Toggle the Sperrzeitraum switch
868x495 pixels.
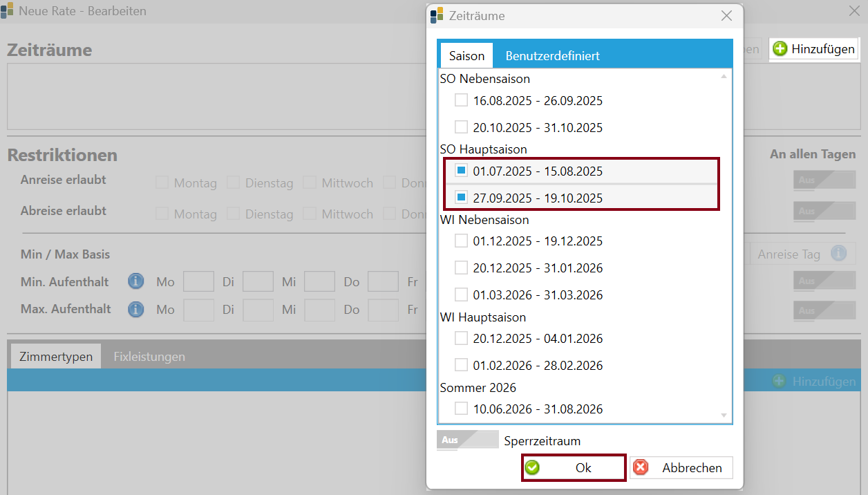[467, 440]
